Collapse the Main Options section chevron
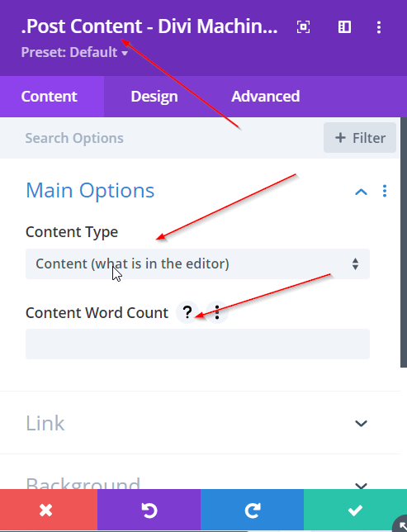Image resolution: width=407 pixels, height=532 pixels. coord(361,192)
